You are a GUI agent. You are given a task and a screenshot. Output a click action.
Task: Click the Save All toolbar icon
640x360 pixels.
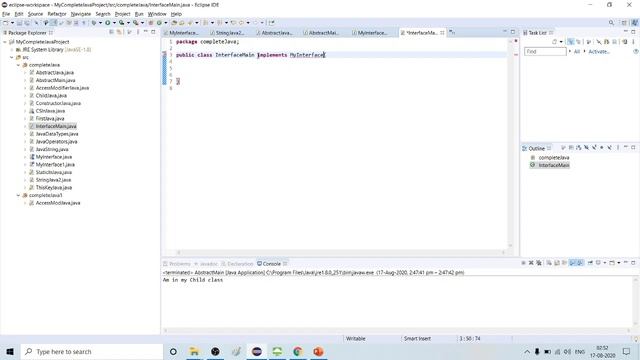pyautogui.click(x=27, y=23)
